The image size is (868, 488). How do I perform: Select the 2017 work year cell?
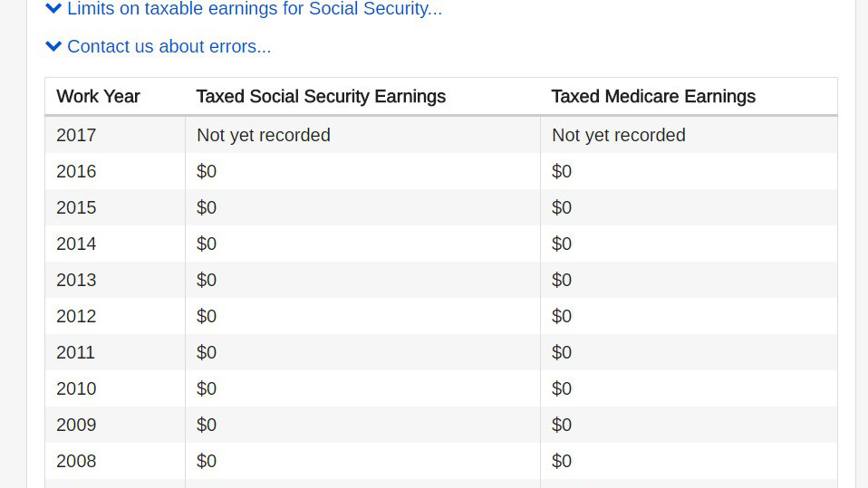(x=76, y=135)
